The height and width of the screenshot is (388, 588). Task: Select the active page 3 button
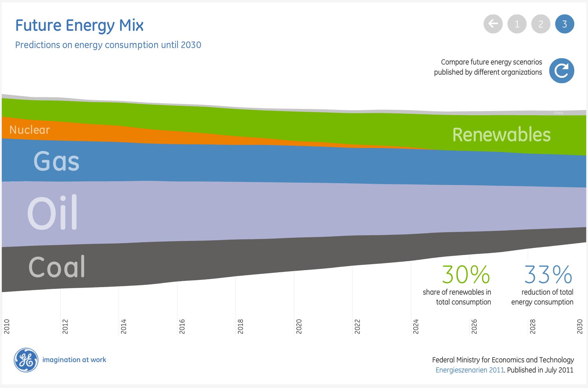pyautogui.click(x=564, y=24)
